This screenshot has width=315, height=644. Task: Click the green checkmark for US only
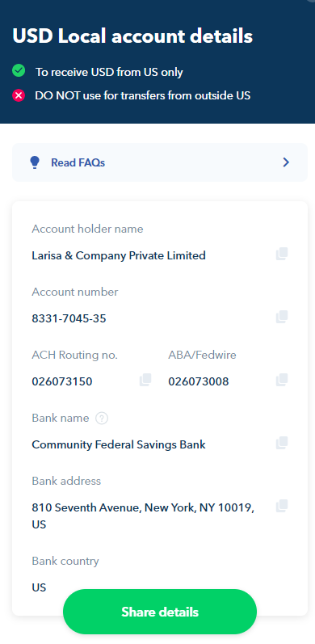pos(19,71)
